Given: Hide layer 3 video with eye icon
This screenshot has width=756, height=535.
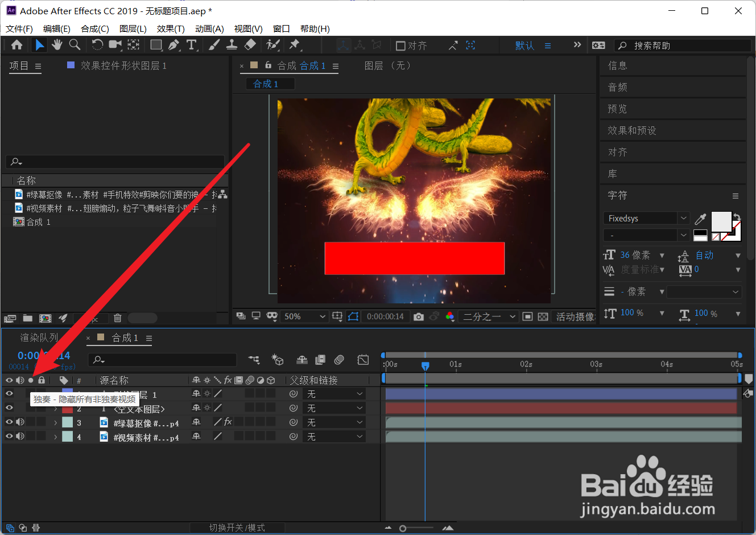Looking at the screenshot, I should tap(9, 422).
